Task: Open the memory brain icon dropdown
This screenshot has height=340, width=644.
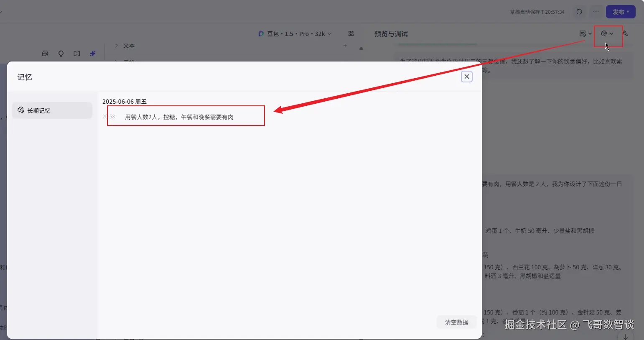Action: pos(607,33)
